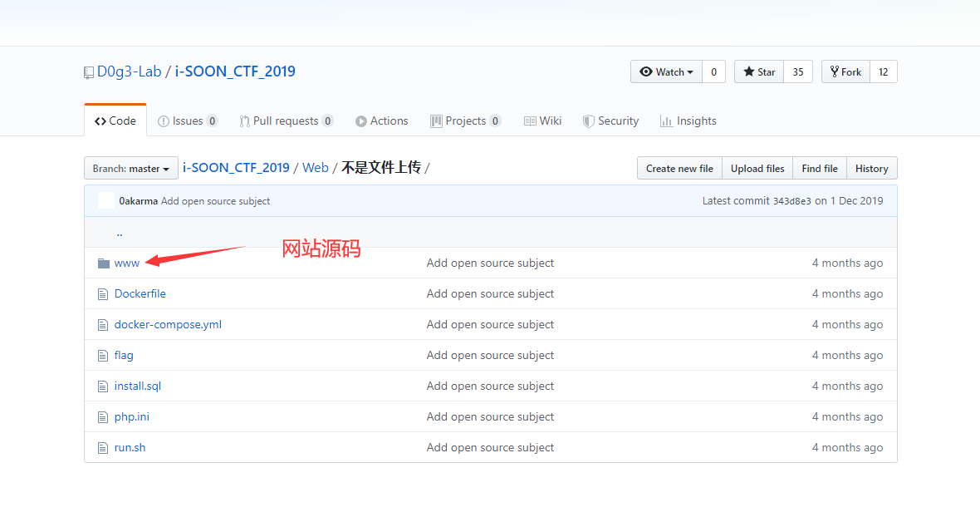View the stargazers count 35
The height and width of the screenshot is (507, 980).
click(798, 71)
